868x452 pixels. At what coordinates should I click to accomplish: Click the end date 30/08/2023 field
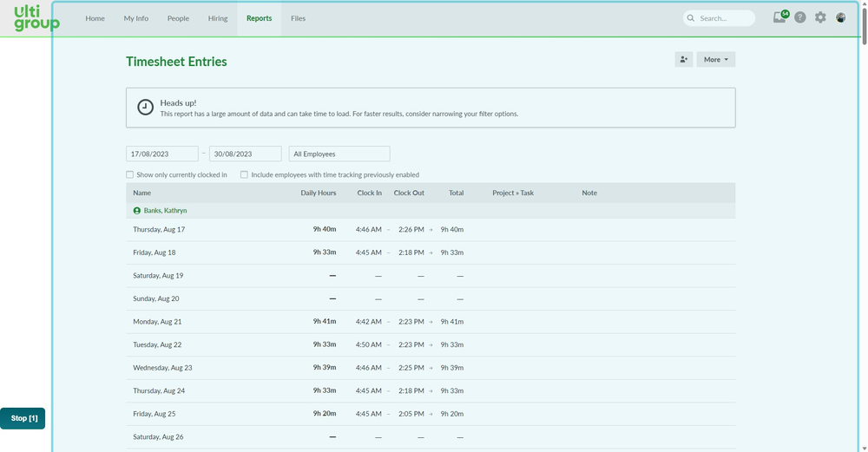(x=245, y=154)
